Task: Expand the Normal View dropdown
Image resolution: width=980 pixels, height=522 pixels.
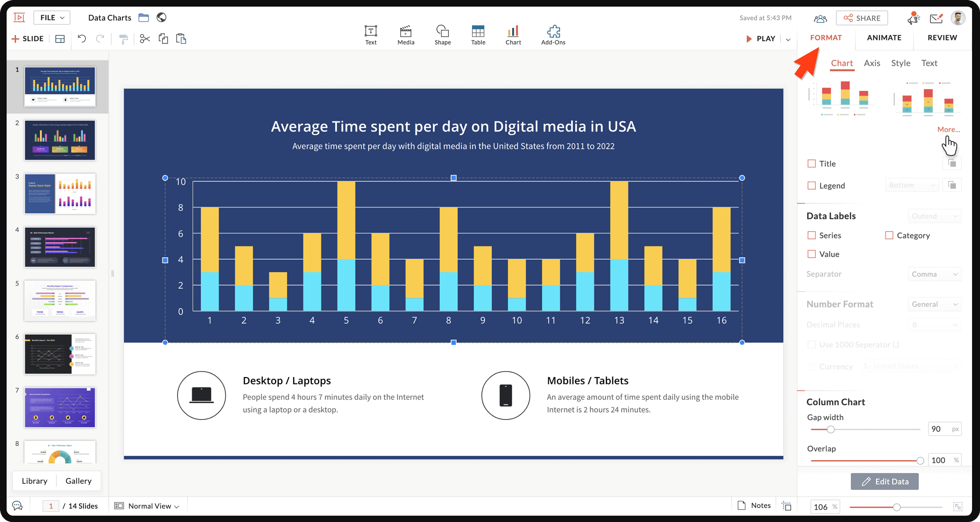Action: point(153,506)
